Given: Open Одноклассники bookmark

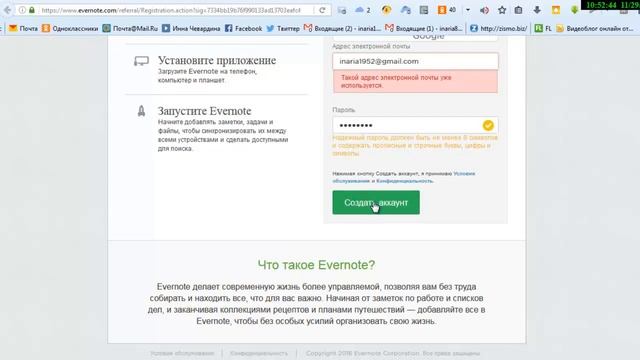Looking at the screenshot, I should [70, 28].
